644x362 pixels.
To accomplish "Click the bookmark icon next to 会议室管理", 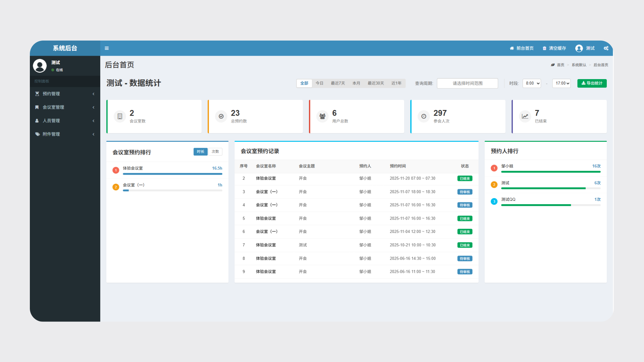I will [37, 107].
